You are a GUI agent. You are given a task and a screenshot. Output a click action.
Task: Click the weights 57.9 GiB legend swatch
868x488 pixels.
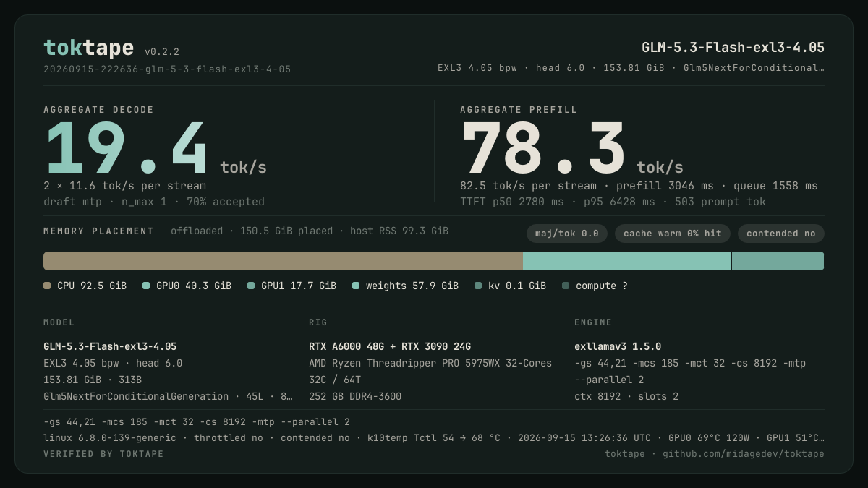[356, 286]
